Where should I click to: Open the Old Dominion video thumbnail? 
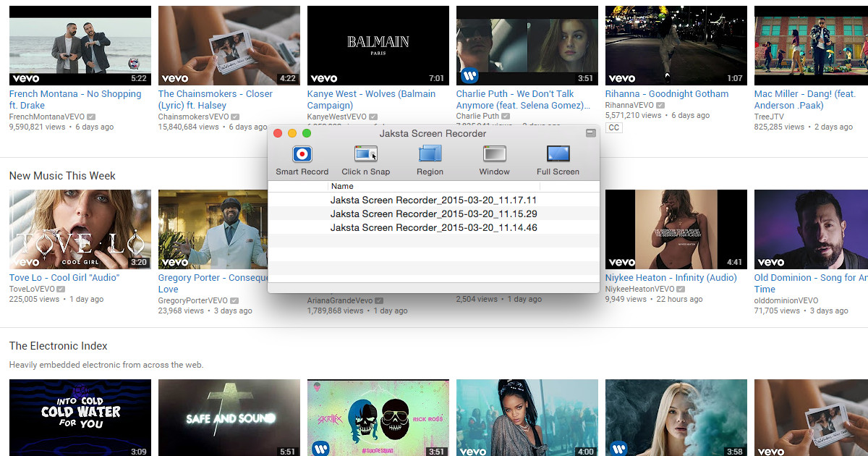point(811,229)
